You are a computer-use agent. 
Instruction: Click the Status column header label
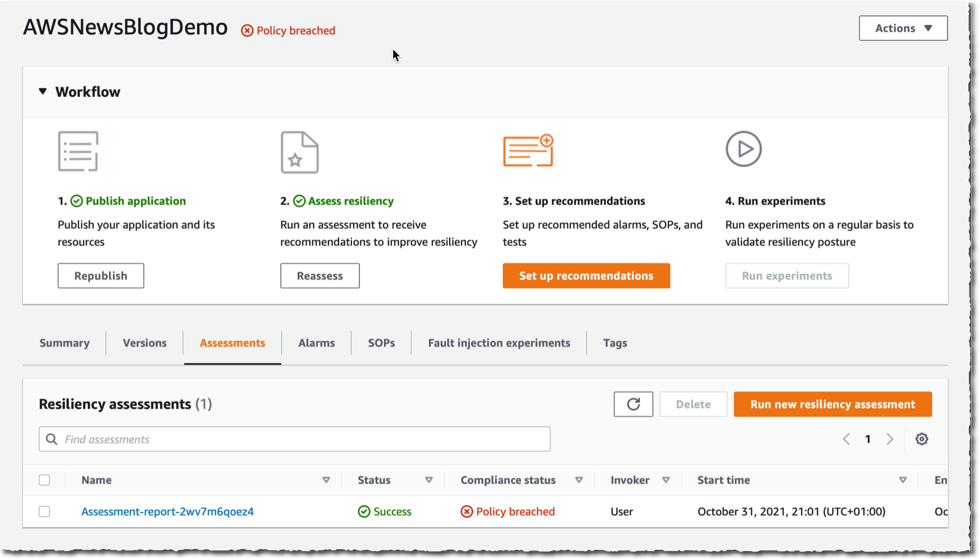(374, 480)
